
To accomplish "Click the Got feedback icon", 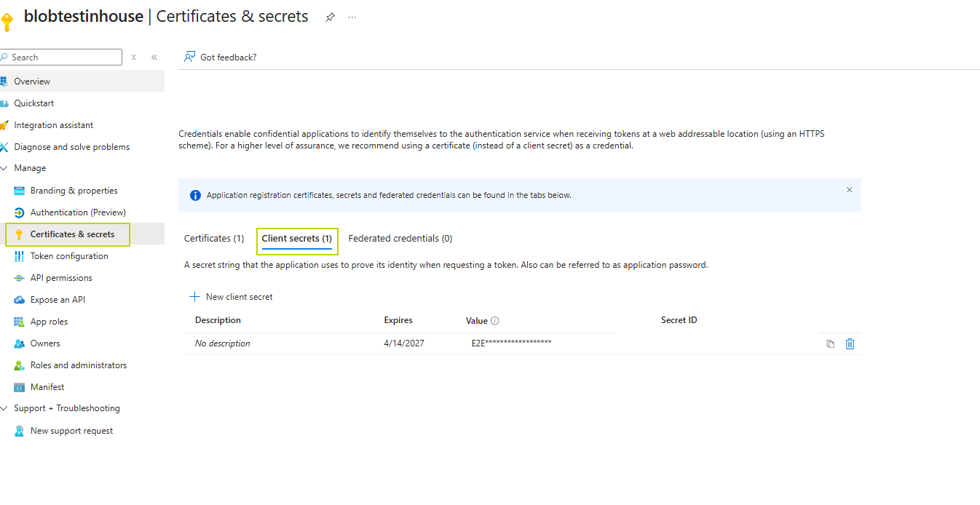I will 190,57.
